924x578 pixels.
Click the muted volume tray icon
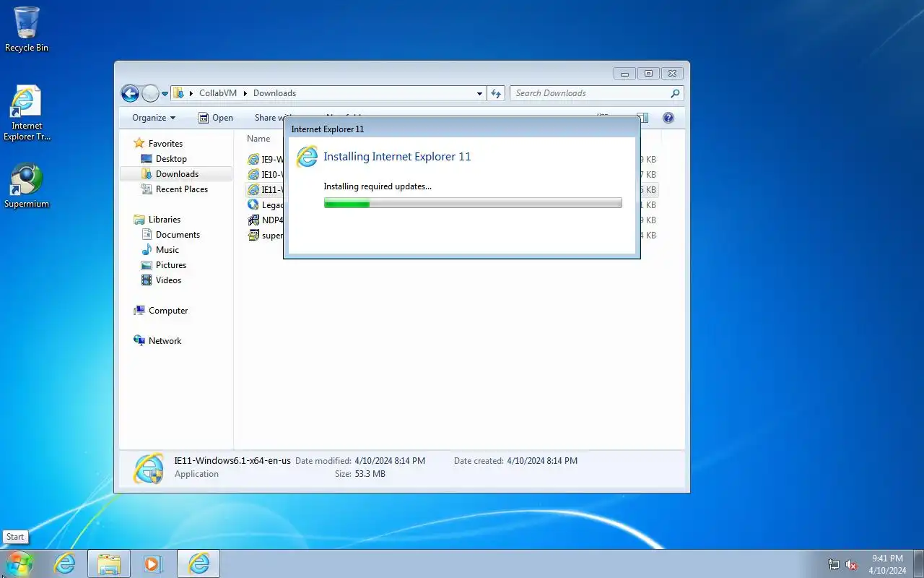coord(851,565)
